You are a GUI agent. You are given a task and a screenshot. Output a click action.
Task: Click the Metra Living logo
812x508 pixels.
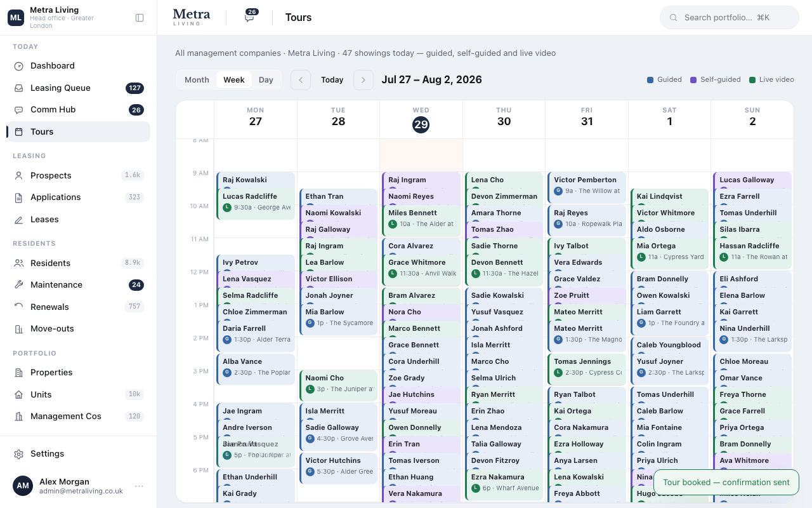click(x=191, y=17)
